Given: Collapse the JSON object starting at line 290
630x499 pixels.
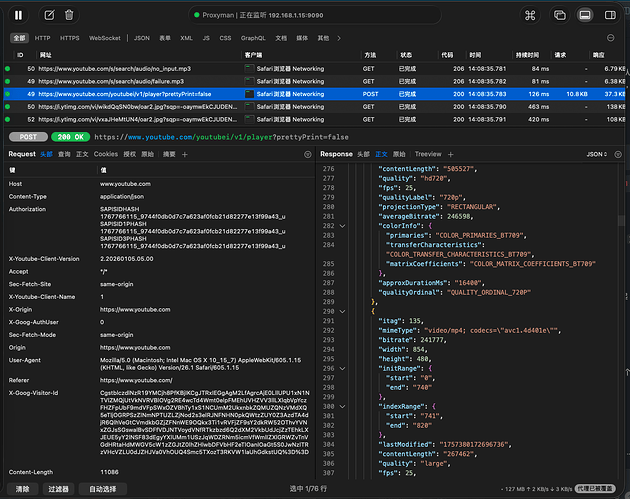Looking at the screenshot, I should [x=342, y=311].
